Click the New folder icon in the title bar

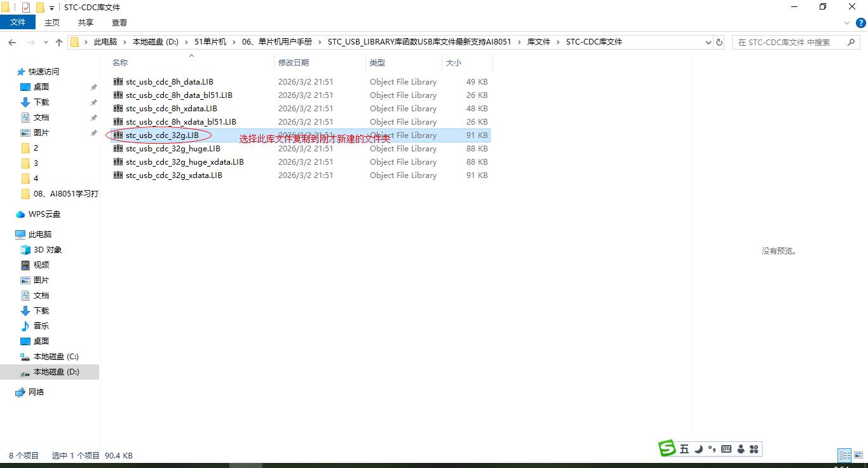point(40,8)
